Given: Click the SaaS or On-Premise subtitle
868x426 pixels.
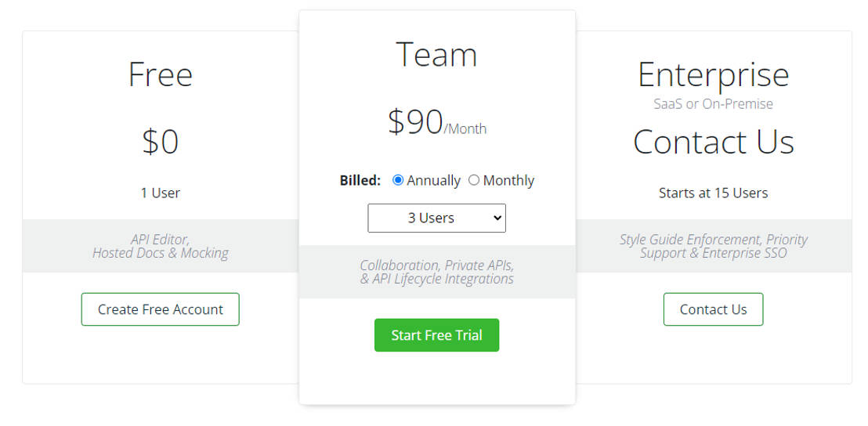Looking at the screenshot, I should (x=713, y=103).
